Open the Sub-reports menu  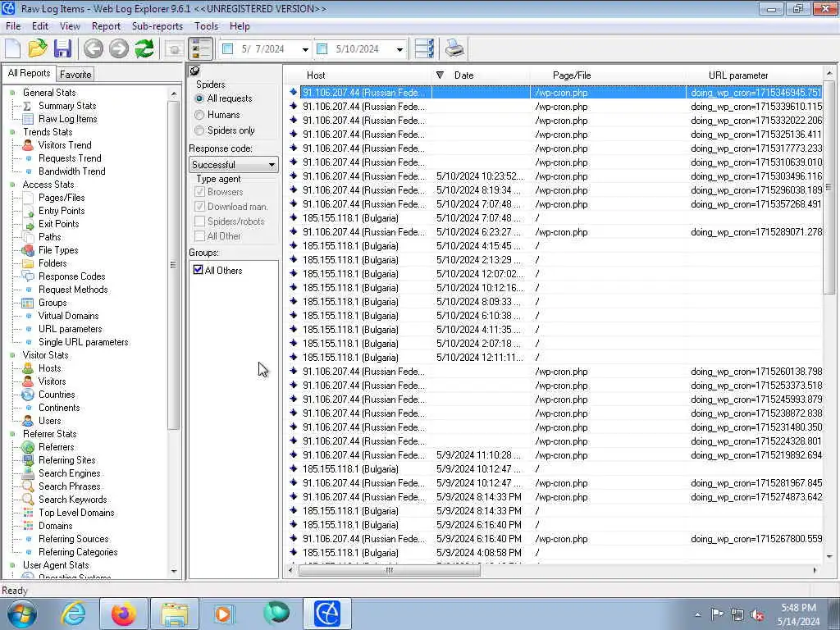(157, 26)
